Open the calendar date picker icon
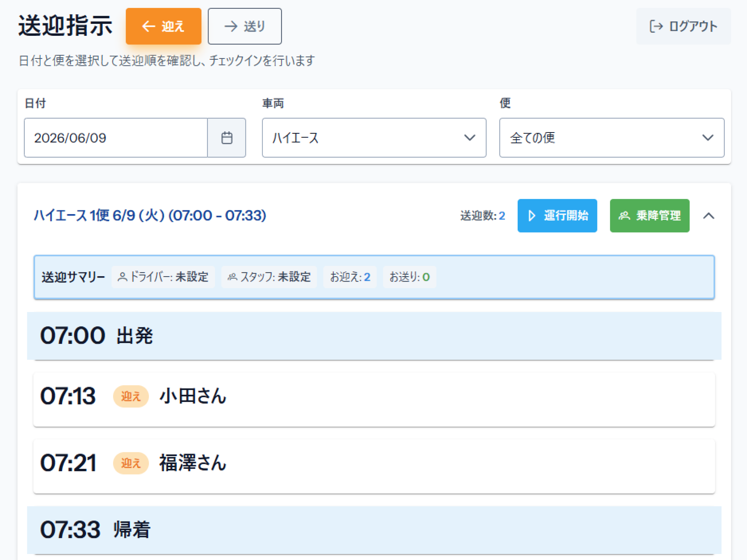The width and height of the screenshot is (747, 560). coord(227,138)
